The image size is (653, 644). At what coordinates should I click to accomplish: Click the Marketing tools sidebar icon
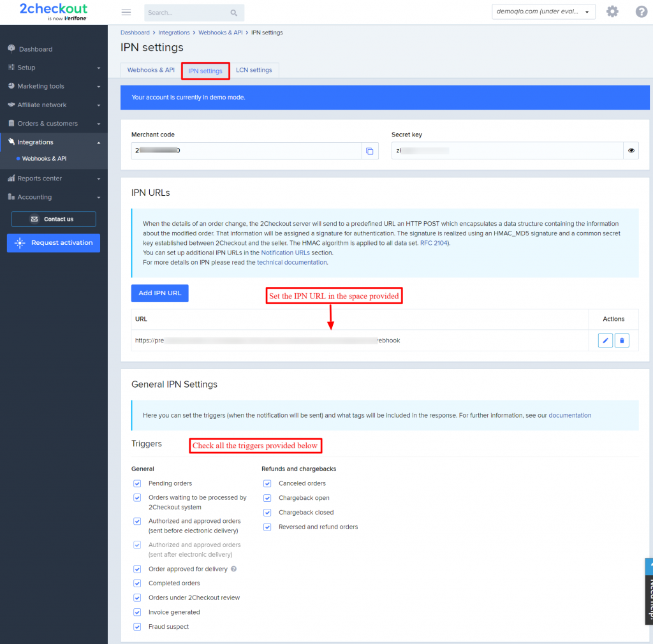pyautogui.click(x=11, y=85)
